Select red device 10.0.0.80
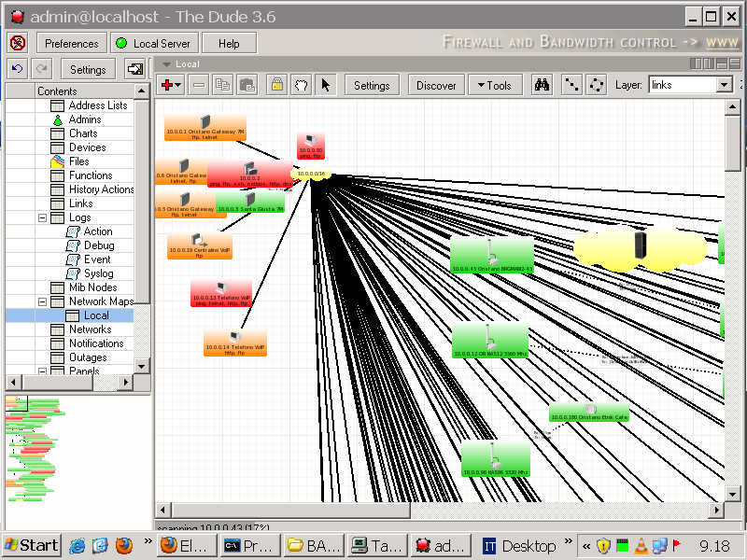This screenshot has width=747, height=560. (311, 147)
